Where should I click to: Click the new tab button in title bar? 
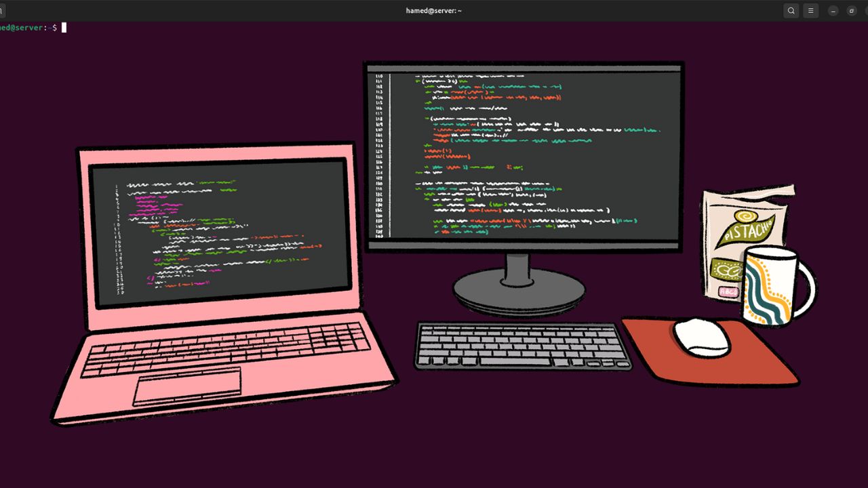tap(2, 11)
